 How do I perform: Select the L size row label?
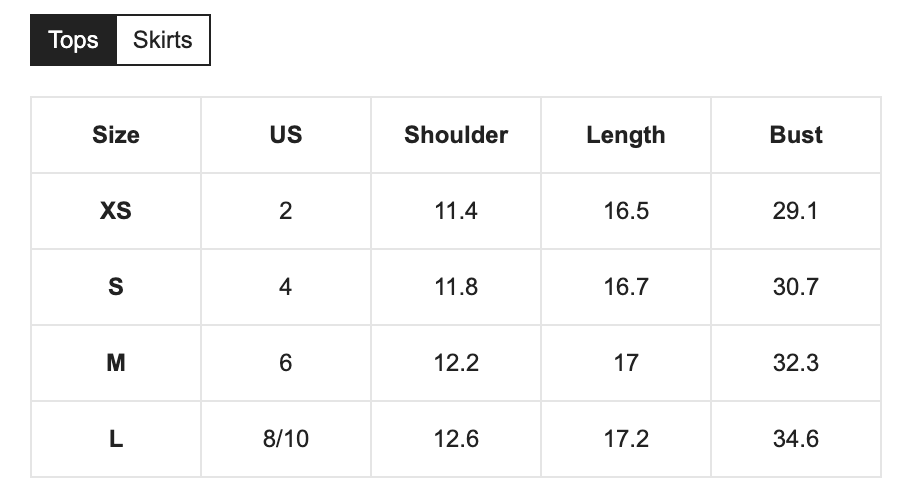pyautogui.click(x=116, y=439)
